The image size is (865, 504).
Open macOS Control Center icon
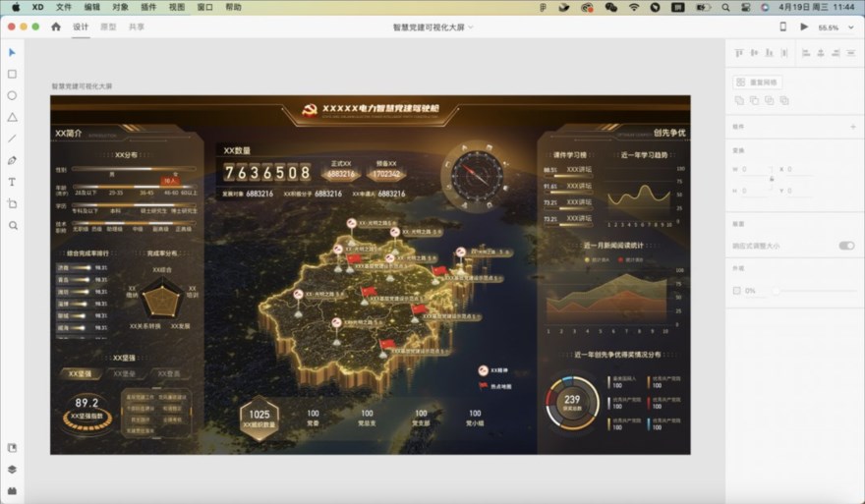(x=745, y=7)
